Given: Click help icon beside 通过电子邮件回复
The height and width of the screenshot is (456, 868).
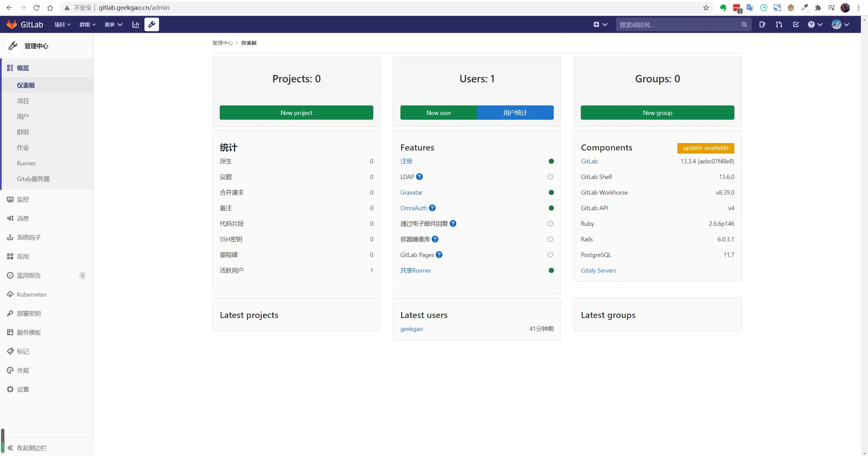Looking at the screenshot, I should [x=453, y=223].
